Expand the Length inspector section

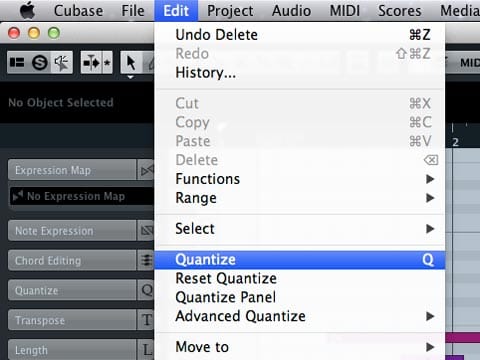tap(72, 350)
